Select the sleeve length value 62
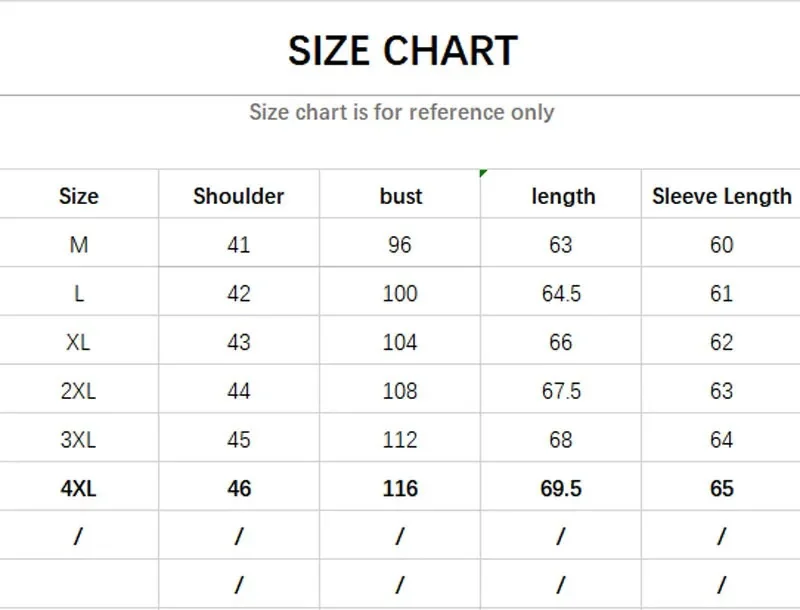The width and height of the screenshot is (800, 610). pos(721,342)
